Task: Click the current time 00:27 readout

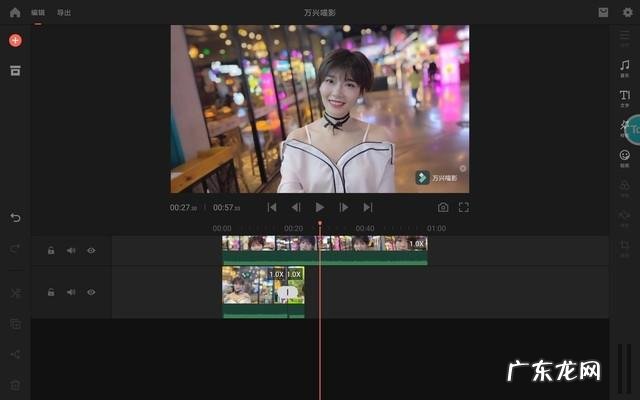Action: click(183, 207)
